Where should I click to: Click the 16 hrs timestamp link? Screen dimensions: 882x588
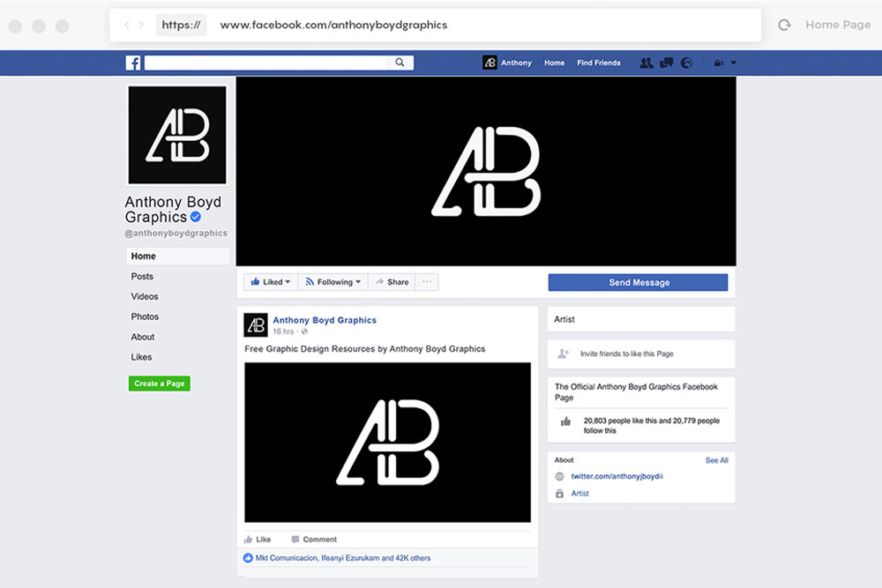pyautogui.click(x=283, y=331)
